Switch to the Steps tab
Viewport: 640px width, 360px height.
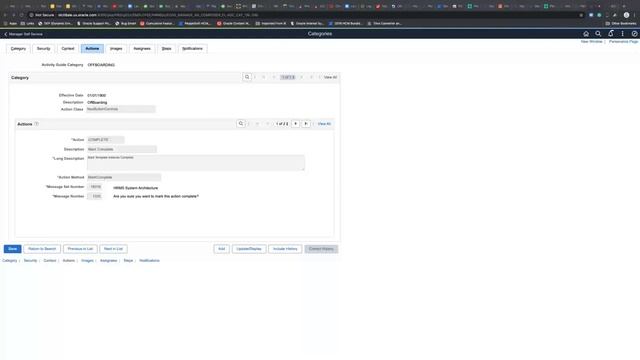167,49
